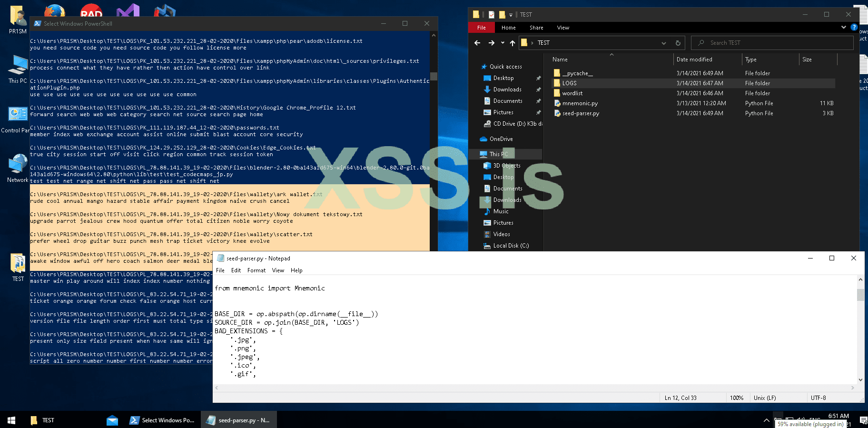Image resolution: width=868 pixels, height=428 pixels.
Task: Open the Notepad File menu
Action: click(220, 270)
